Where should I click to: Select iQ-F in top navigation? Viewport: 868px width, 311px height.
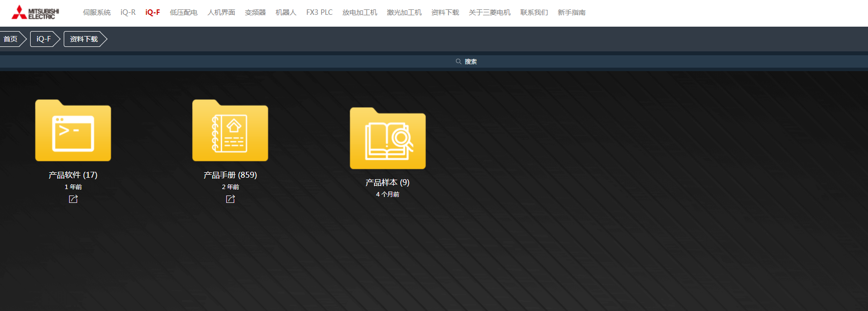pos(153,12)
